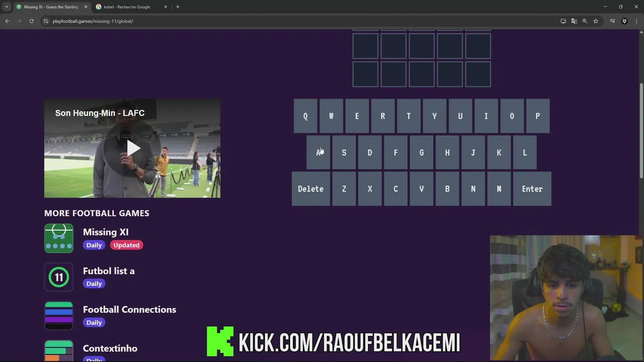Tap the F key on keyboard
Screen dimensions: 644x362
[395, 152]
